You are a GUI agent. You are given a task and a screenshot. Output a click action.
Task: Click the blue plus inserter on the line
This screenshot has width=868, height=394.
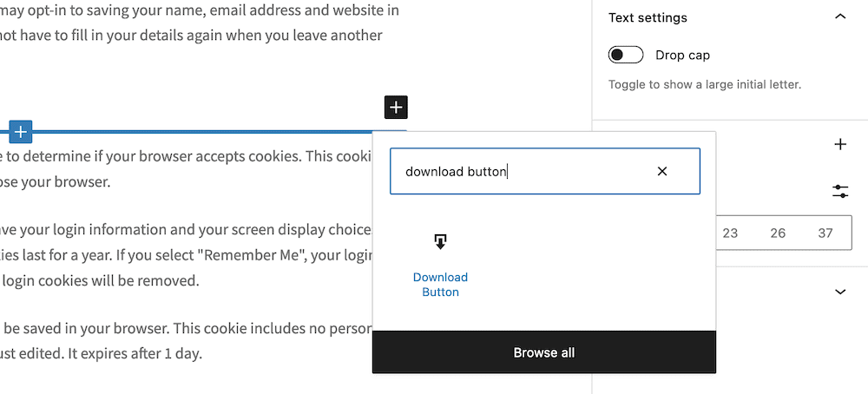(x=21, y=132)
